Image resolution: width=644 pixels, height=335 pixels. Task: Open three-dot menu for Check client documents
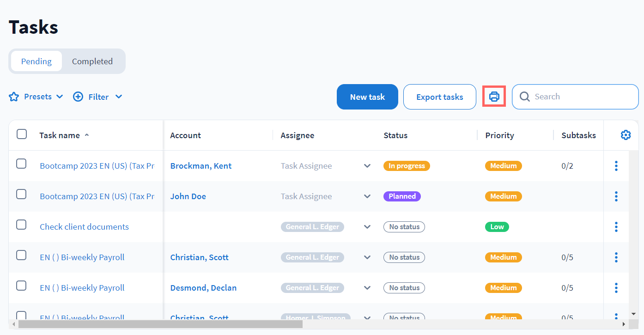point(616,227)
